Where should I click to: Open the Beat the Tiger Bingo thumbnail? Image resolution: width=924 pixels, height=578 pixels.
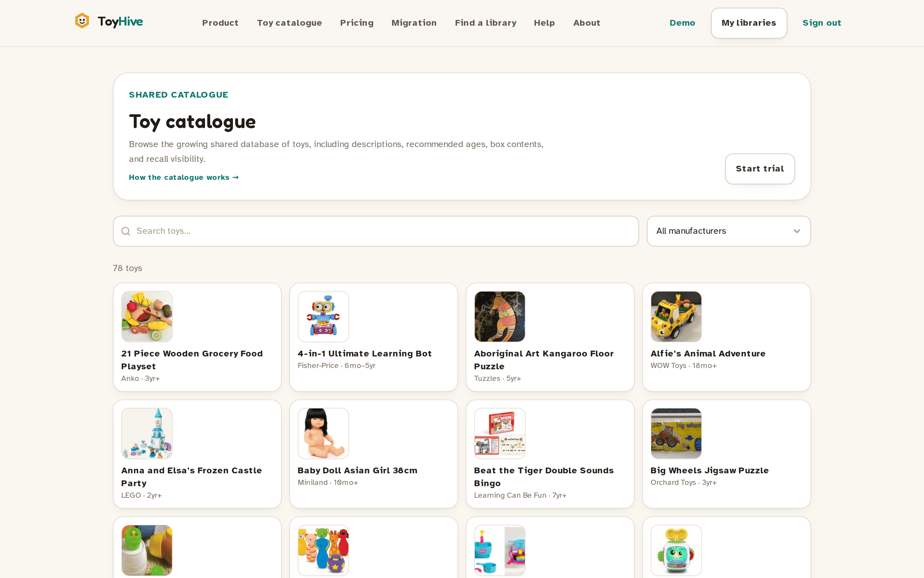tap(500, 433)
